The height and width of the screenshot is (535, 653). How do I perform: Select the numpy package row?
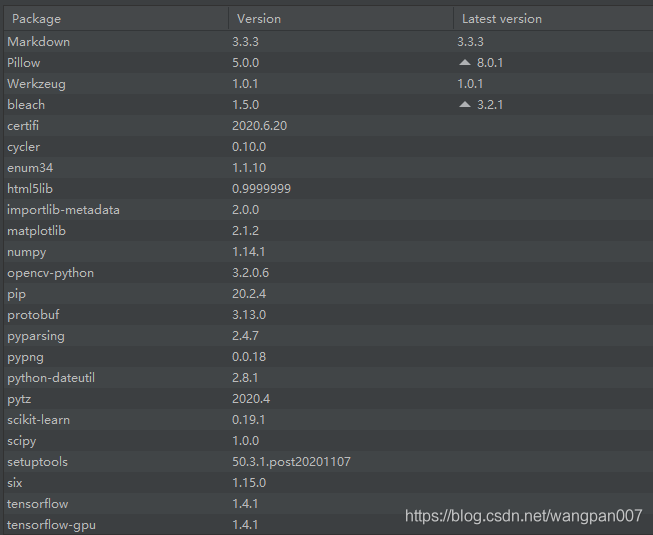click(26, 252)
